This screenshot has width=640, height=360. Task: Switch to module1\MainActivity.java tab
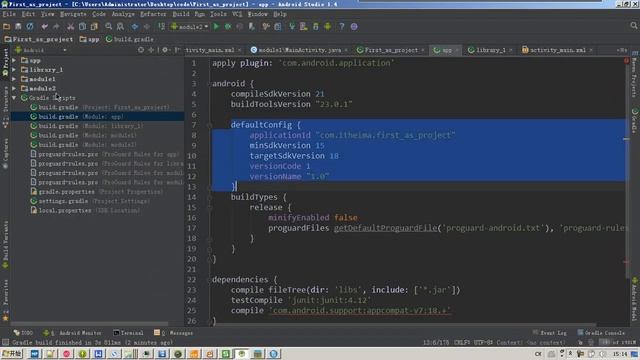(300, 50)
